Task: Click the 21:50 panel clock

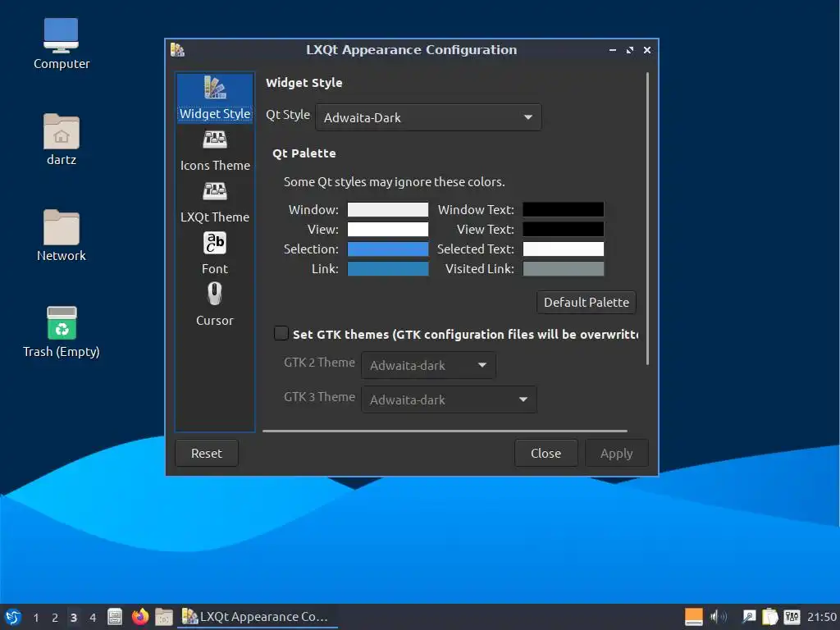Action: pos(821,617)
